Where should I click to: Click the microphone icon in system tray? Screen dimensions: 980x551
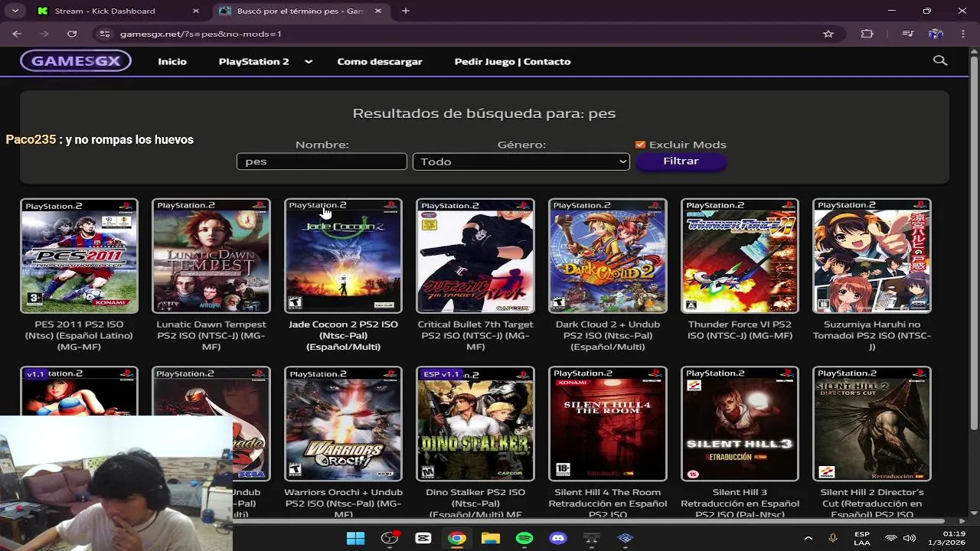(833, 539)
